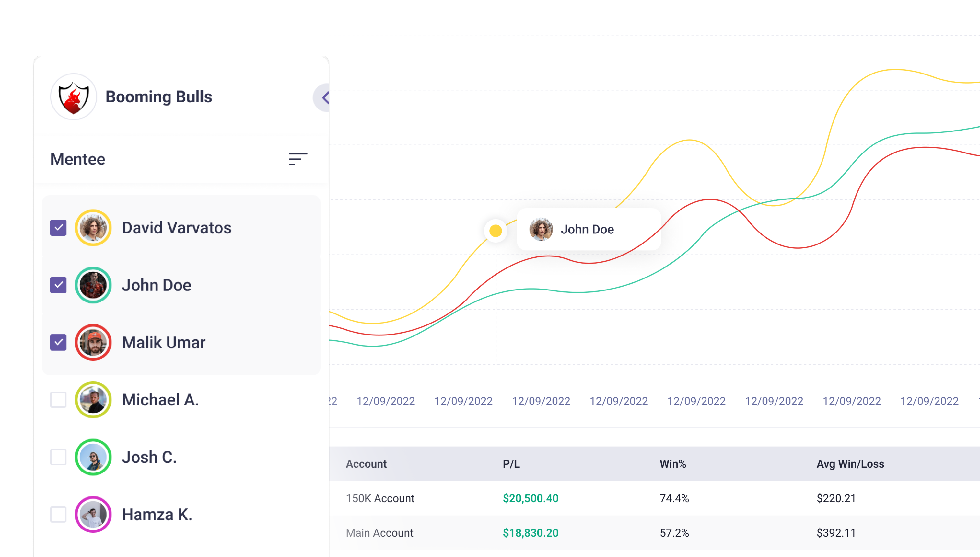Collapse the mentee sidebar panel
This screenshot has width=980, height=557.
click(325, 97)
